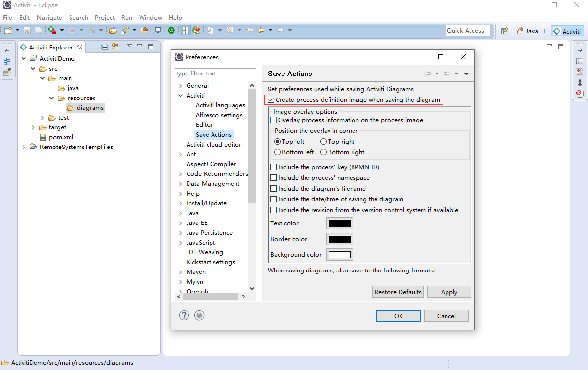Open Activiti Explorer view menu triangle
This screenshot has height=370, width=588.
pos(129,46)
